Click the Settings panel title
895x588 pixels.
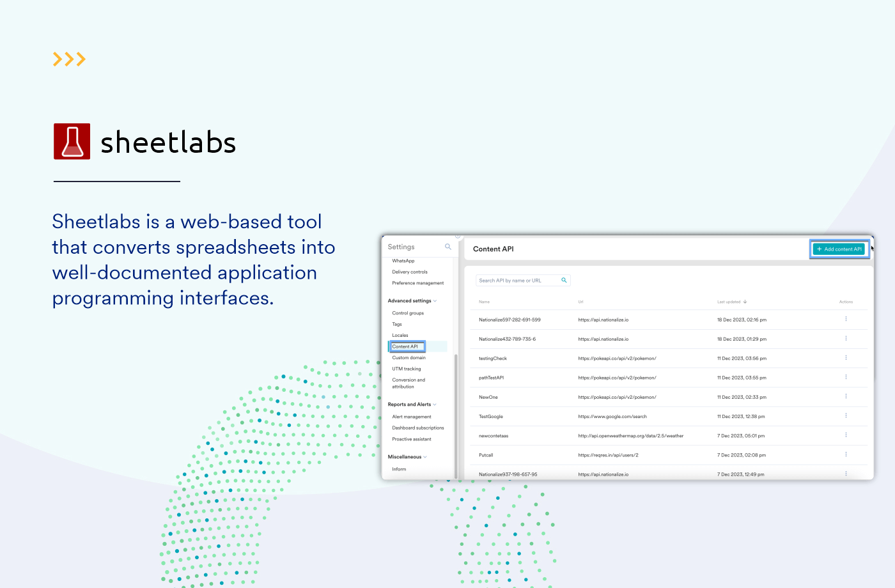[x=401, y=247]
